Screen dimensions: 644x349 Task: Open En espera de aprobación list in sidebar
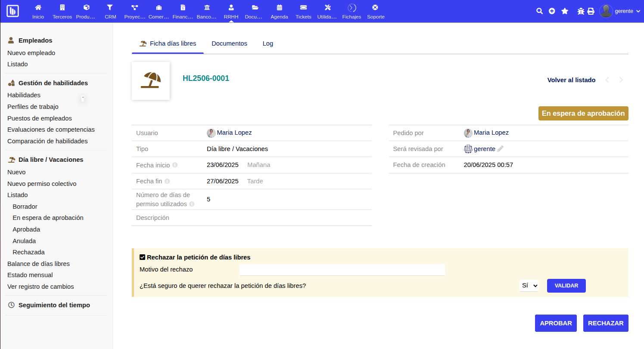(48, 218)
